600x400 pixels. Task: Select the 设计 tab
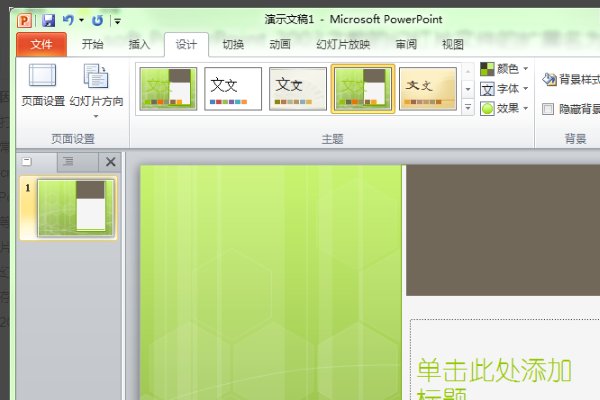point(186,44)
